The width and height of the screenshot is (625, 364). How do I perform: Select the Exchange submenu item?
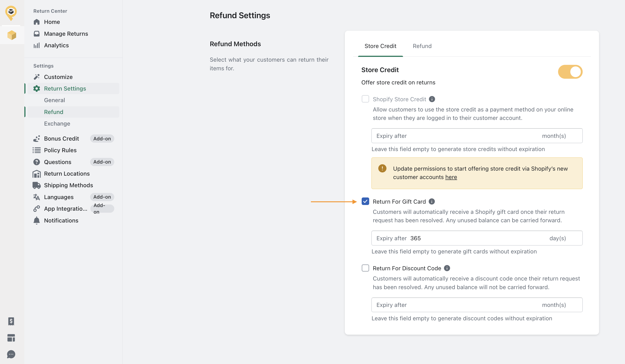[x=57, y=124]
